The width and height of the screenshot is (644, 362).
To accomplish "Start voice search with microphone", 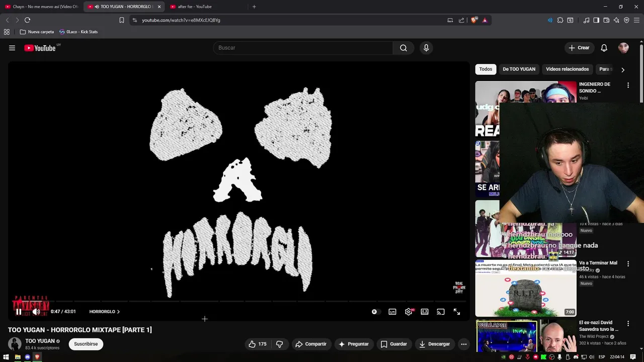I will coord(426,48).
